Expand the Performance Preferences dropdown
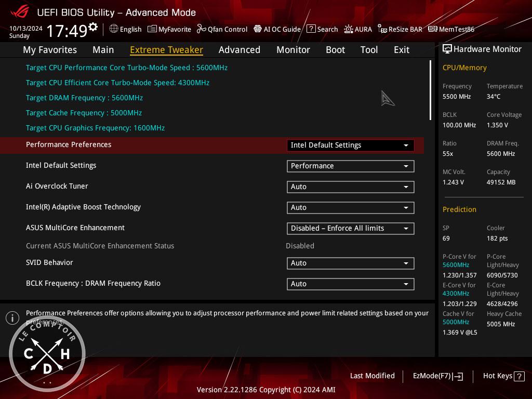 pos(350,145)
